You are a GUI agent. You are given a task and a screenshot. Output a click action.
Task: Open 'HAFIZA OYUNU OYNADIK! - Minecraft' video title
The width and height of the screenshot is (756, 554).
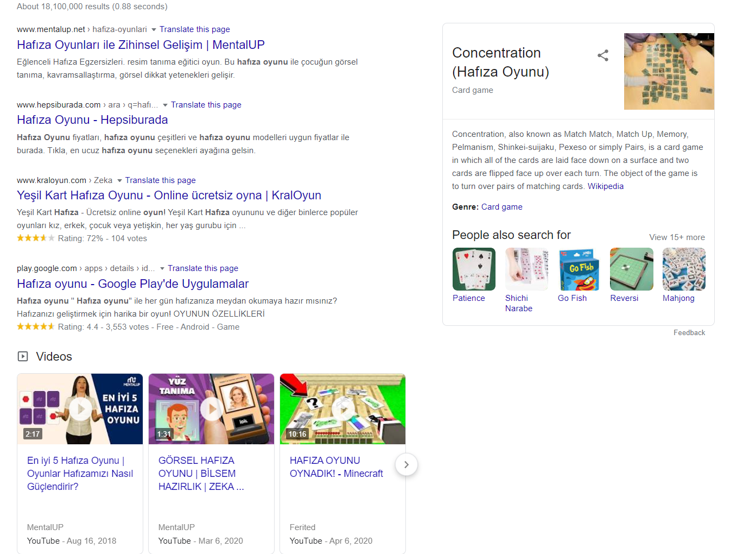[336, 467]
